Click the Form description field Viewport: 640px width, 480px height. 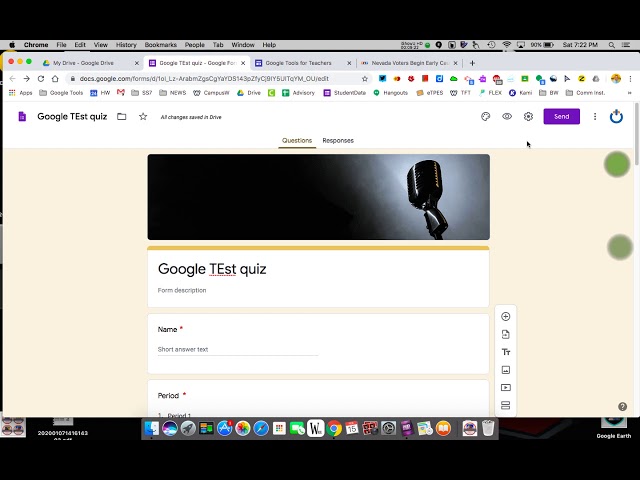pyautogui.click(x=182, y=290)
